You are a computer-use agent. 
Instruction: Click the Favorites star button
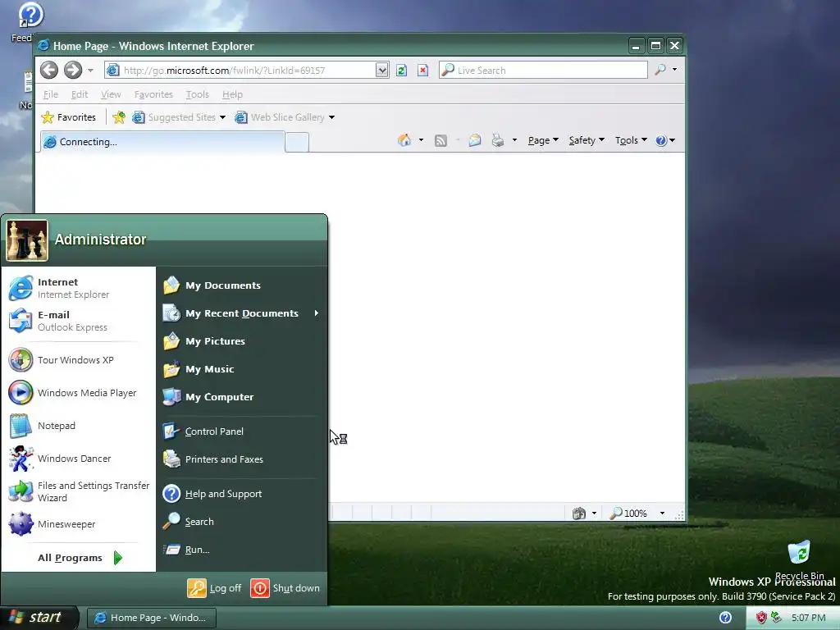click(x=69, y=117)
